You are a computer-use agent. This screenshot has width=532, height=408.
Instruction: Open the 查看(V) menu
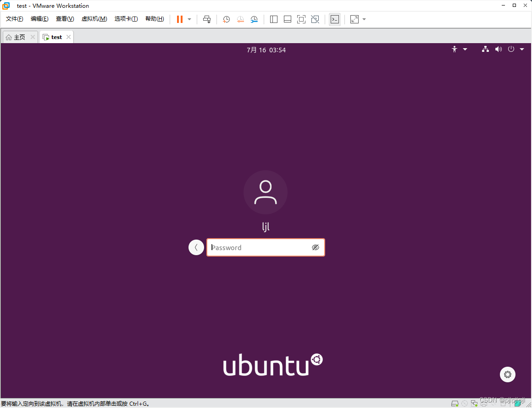pyautogui.click(x=65, y=19)
